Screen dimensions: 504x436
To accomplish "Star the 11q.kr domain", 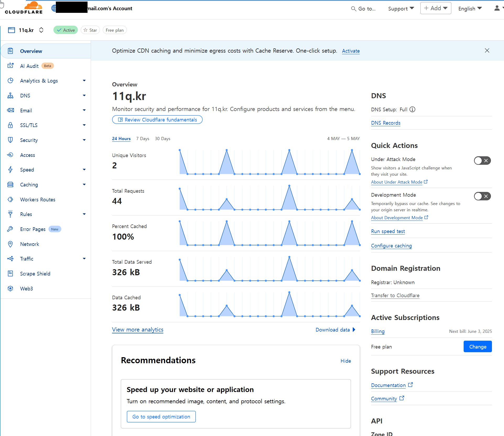I will coord(90,30).
